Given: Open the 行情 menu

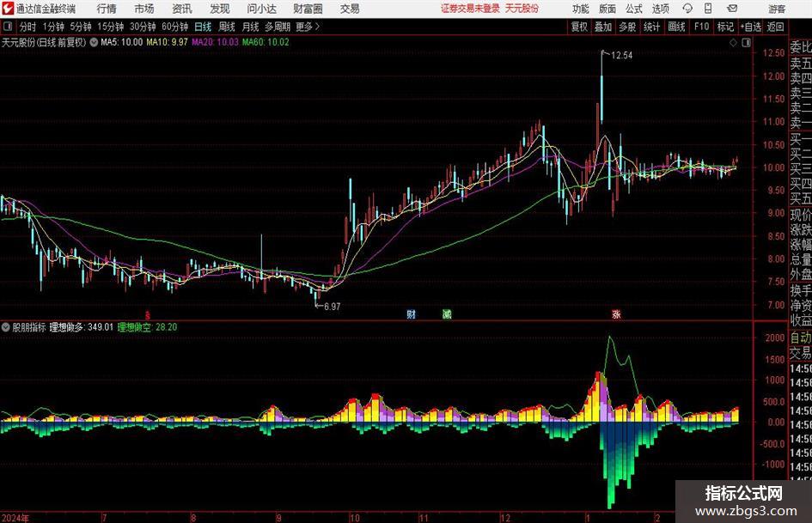Looking at the screenshot, I should pos(107,9).
